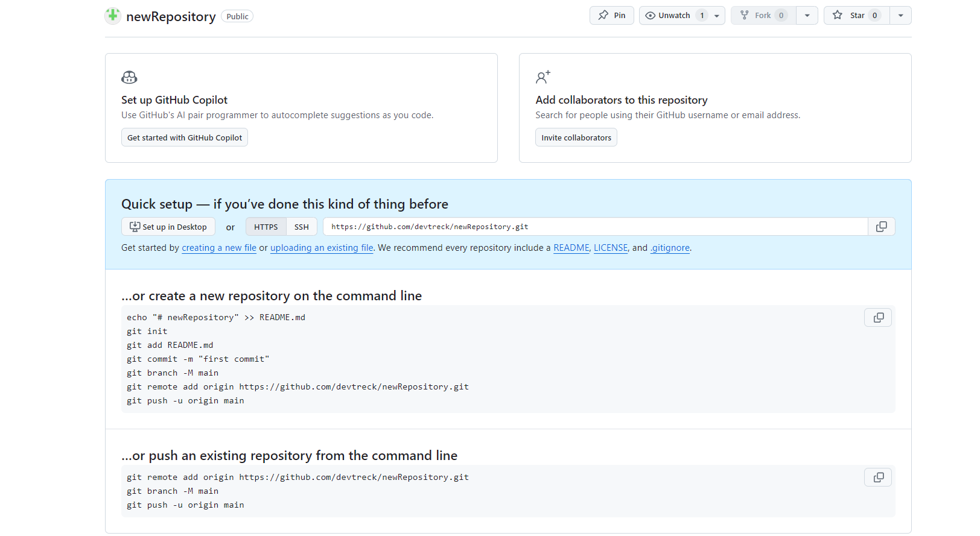Image resolution: width=980 pixels, height=536 pixels.
Task: Open the uploading an existing file link
Action: pos(322,248)
